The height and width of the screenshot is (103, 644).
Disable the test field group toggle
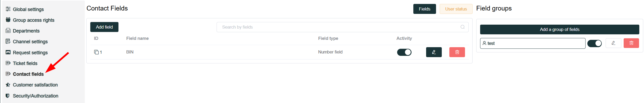[594, 43]
